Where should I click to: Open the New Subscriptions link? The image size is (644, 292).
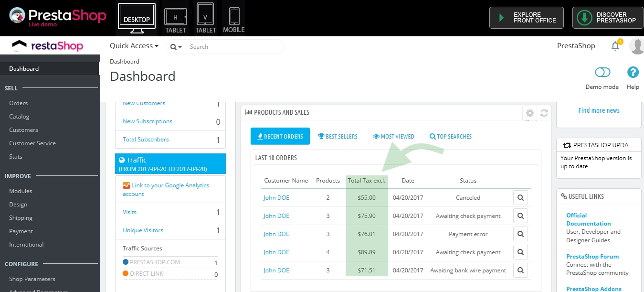click(x=148, y=121)
